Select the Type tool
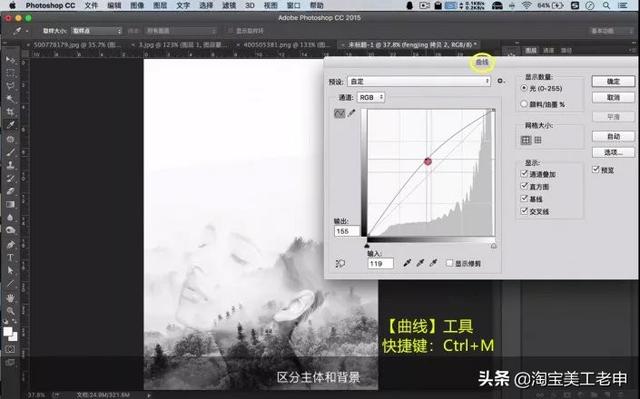 tap(10, 257)
